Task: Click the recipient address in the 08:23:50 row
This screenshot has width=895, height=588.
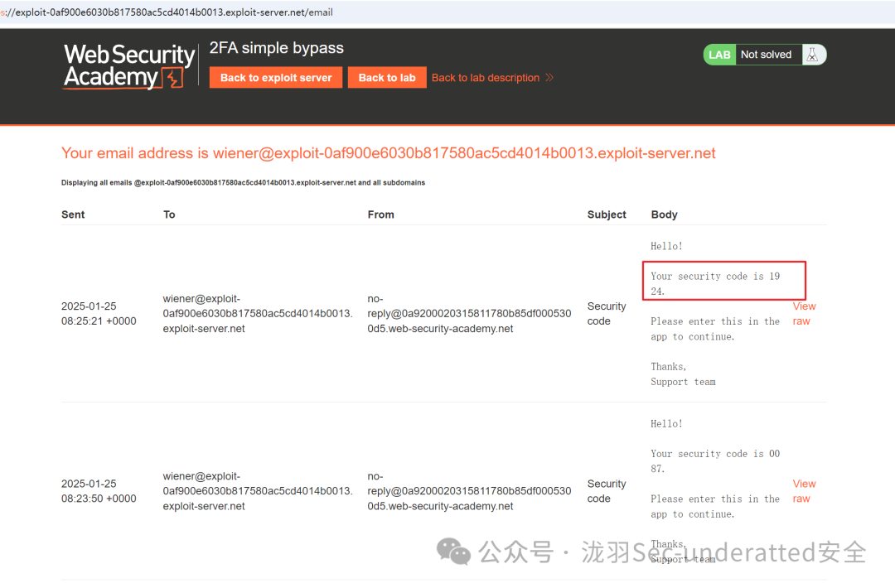Action: [x=258, y=491]
